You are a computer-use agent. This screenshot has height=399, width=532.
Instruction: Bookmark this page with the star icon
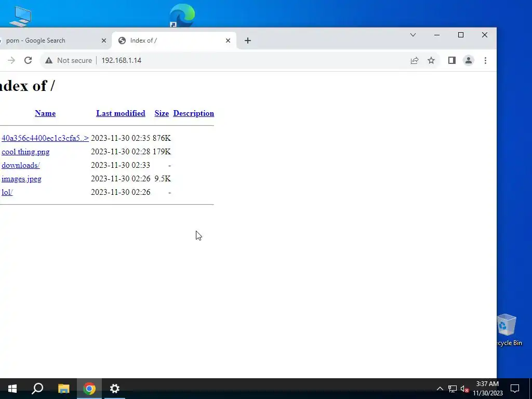coord(431,60)
